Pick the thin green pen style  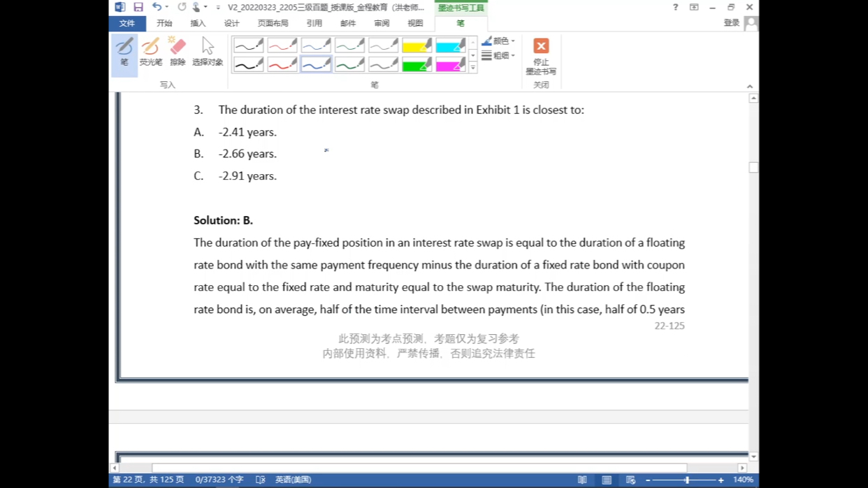349,46
